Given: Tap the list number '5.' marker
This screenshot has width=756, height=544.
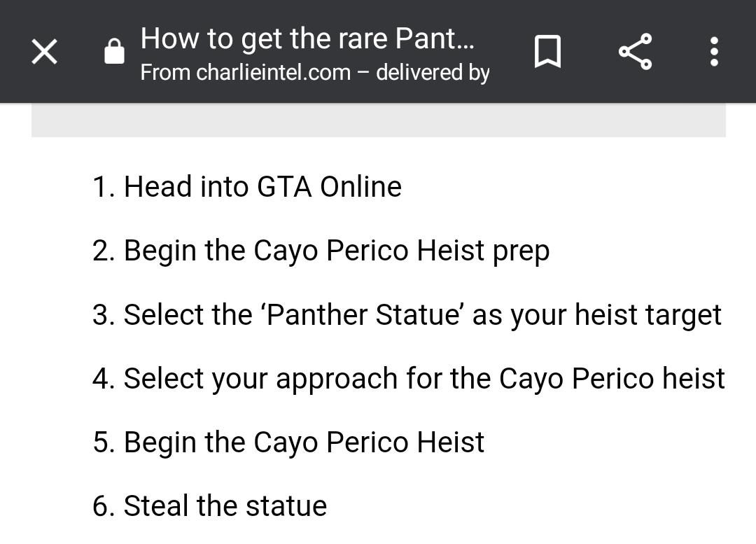Looking at the screenshot, I should [x=104, y=442].
